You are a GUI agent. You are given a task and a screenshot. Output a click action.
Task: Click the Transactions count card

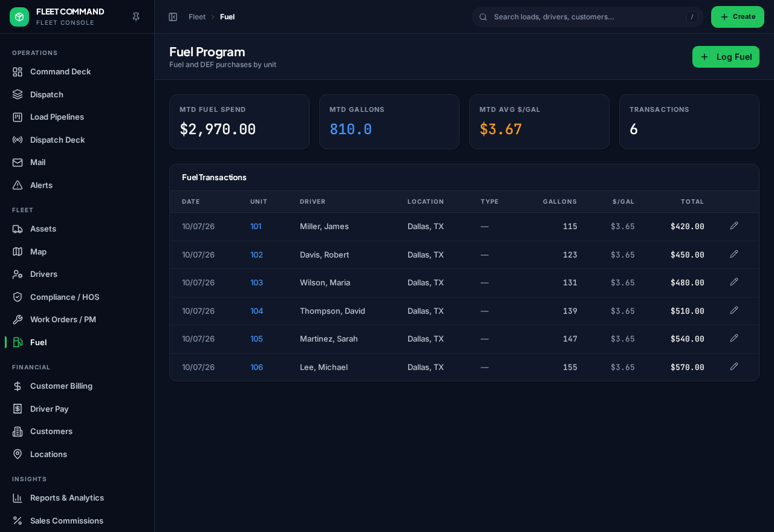coord(689,122)
